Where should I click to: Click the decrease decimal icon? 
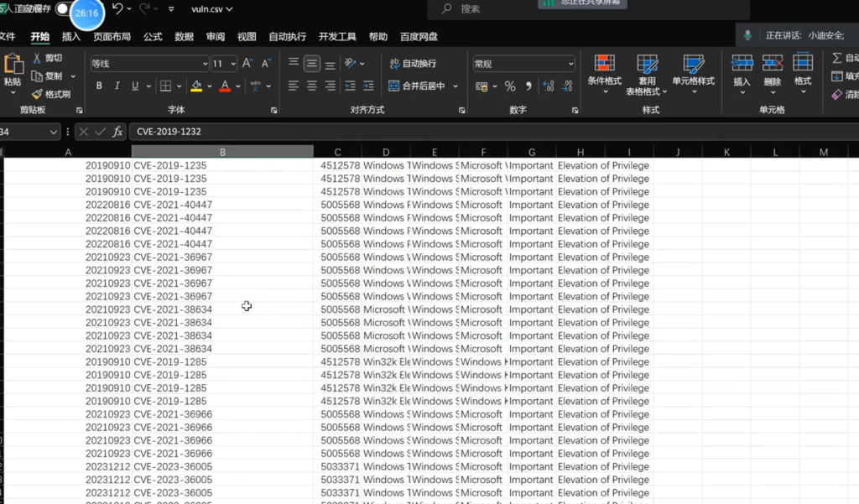[x=567, y=86]
